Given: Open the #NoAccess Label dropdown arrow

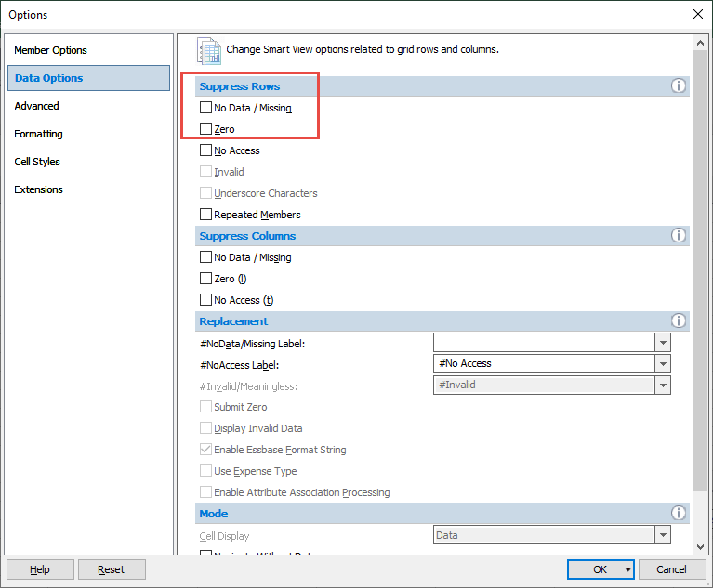Looking at the screenshot, I should (x=663, y=364).
